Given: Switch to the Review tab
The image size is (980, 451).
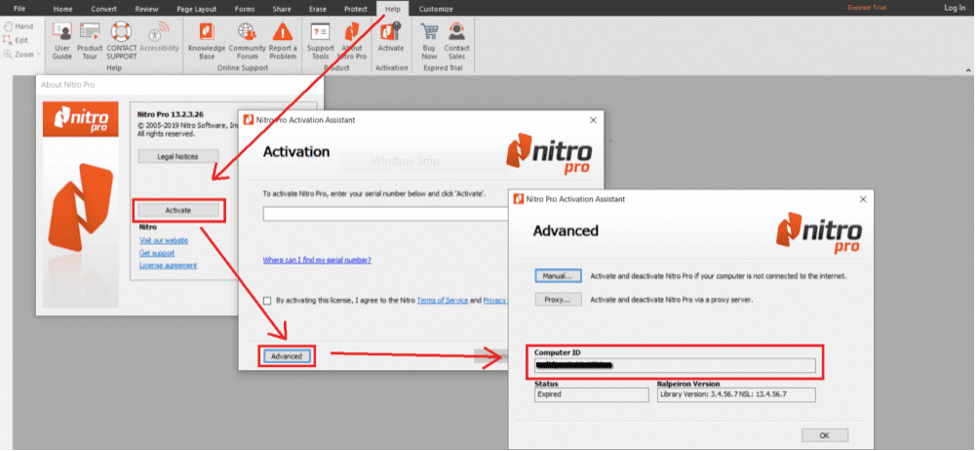Looking at the screenshot, I should 146,9.
